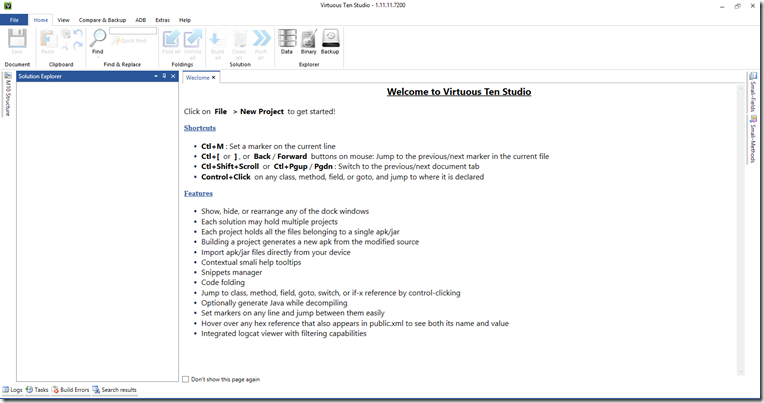Click the Copy icon in Clipboard group
Image resolution: width=764 pixels, height=403 pixels.
[66, 34]
